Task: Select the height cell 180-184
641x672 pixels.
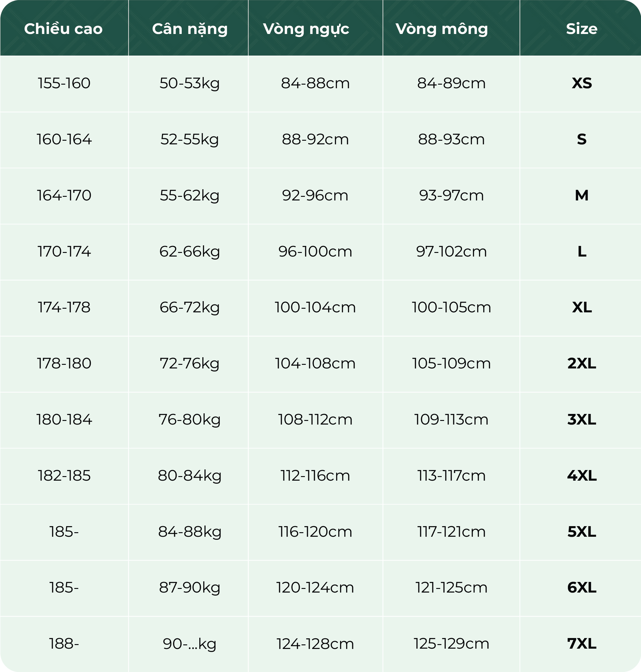Action: click(64, 419)
